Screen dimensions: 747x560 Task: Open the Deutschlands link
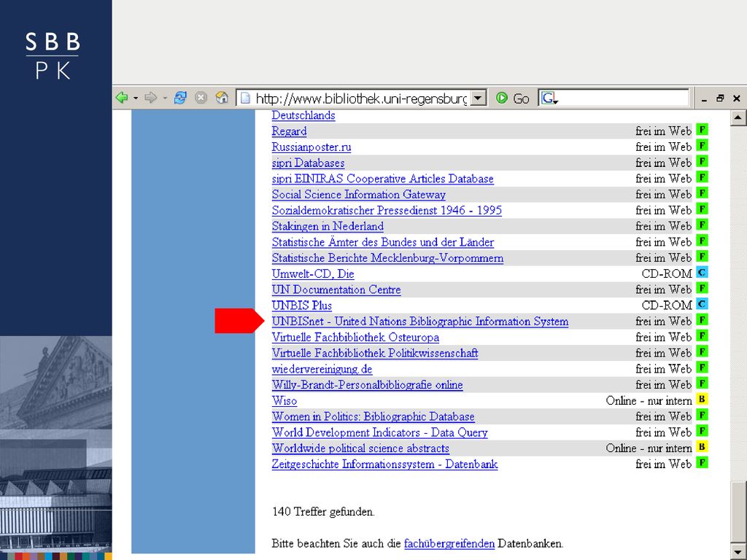tap(303, 115)
